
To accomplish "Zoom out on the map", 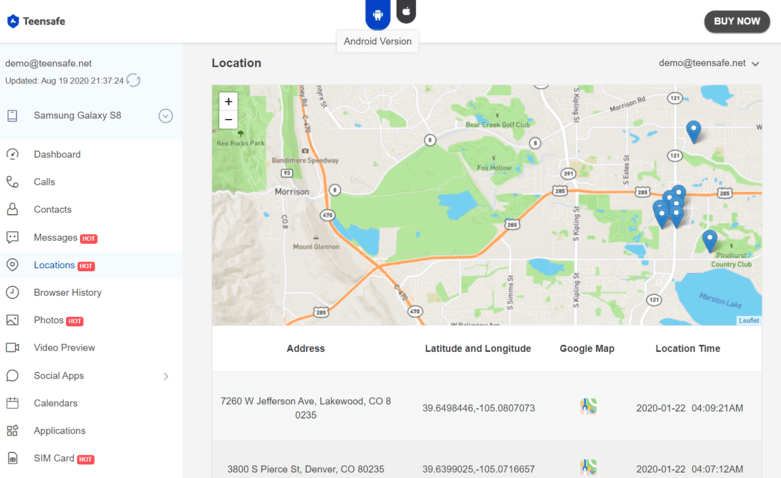I will click(x=228, y=120).
